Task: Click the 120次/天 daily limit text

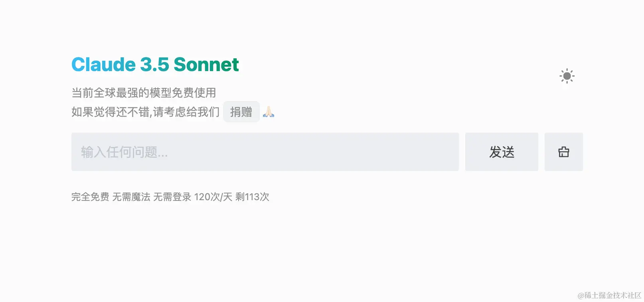Action: (x=213, y=197)
